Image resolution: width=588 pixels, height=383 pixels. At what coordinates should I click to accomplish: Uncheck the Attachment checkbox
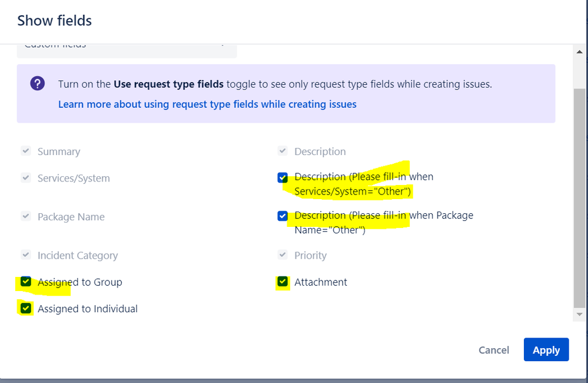[x=283, y=282]
